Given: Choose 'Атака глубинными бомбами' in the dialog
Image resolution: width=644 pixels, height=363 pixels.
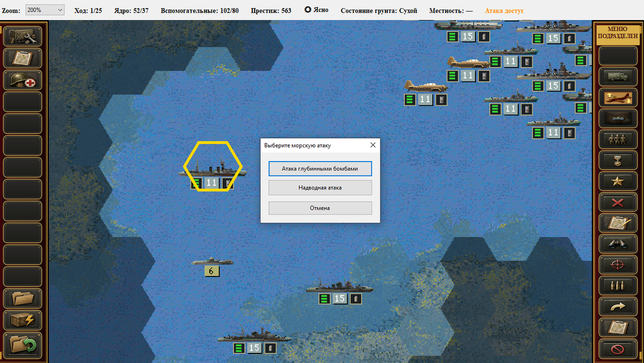Looking at the screenshot, I should click(x=320, y=169).
